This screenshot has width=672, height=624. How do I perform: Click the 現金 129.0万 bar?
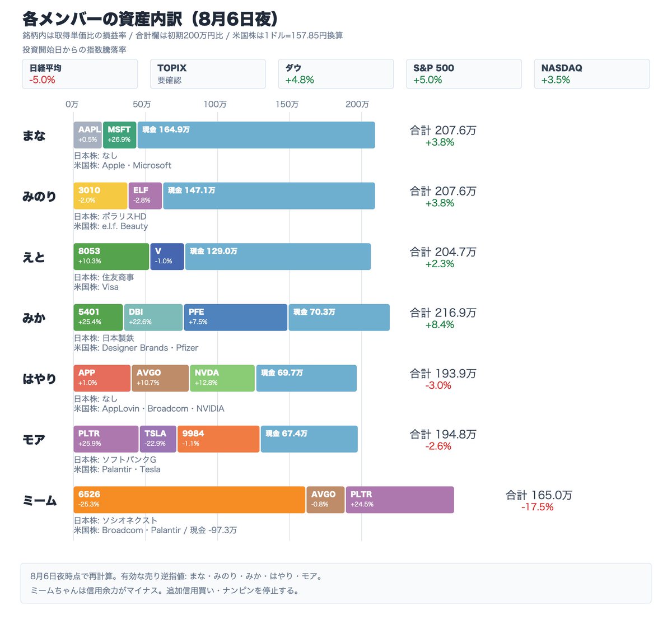click(x=278, y=257)
